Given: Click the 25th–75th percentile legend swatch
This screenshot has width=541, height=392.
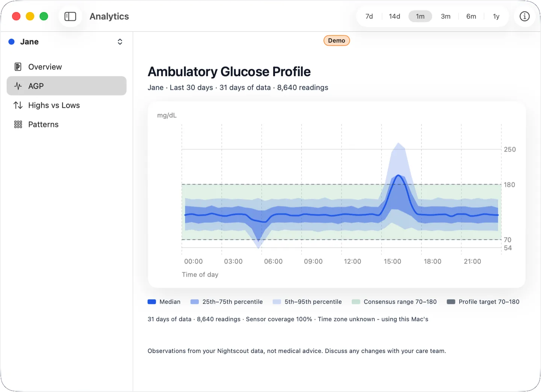Looking at the screenshot, I should point(195,302).
